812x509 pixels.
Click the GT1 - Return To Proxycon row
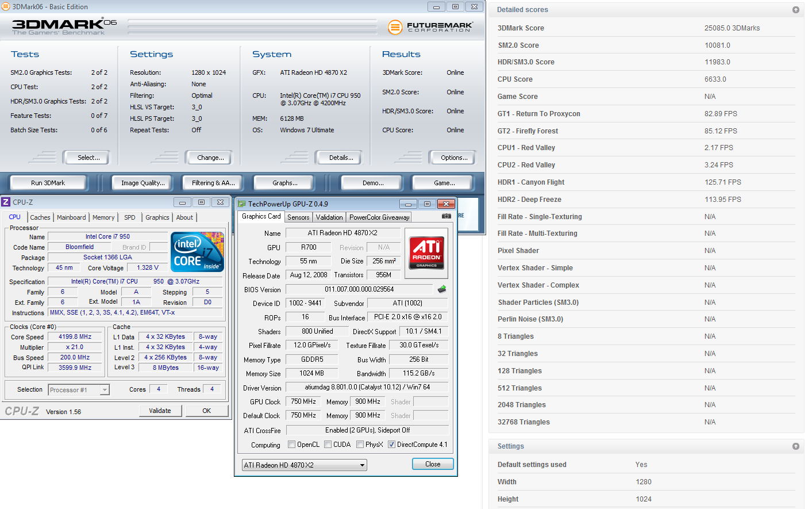click(x=646, y=114)
